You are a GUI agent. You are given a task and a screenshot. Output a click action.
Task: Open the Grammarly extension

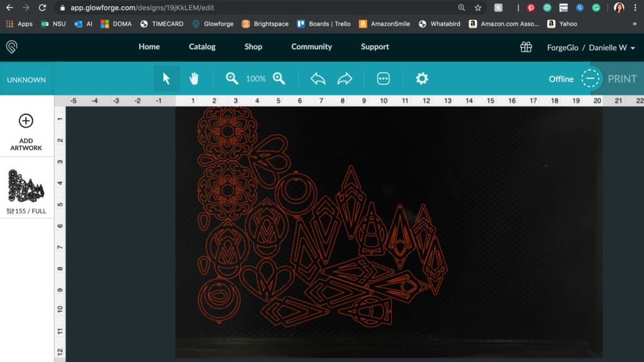coord(596,8)
